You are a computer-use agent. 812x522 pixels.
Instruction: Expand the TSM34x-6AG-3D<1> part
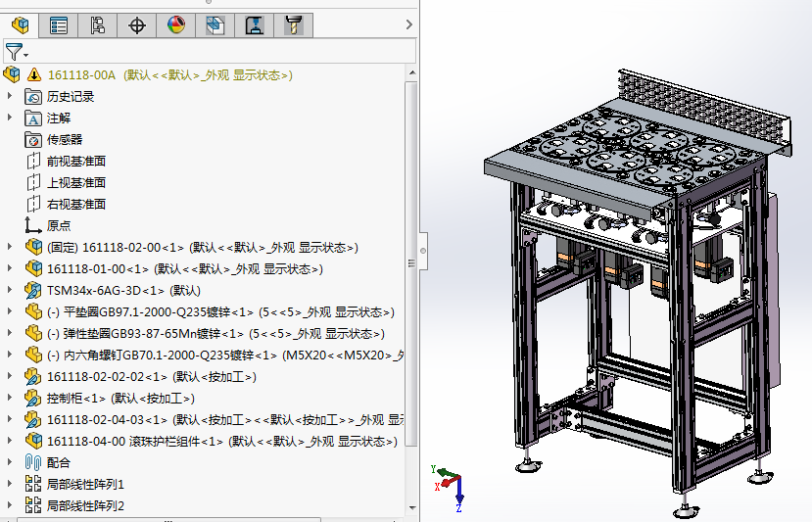[10, 290]
